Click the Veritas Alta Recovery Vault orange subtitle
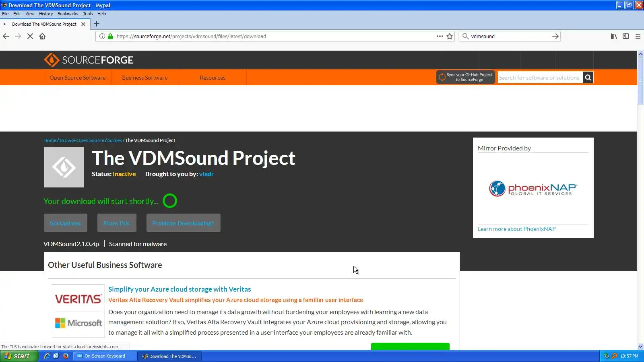Image resolution: width=644 pixels, height=362 pixels. (235, 300)
